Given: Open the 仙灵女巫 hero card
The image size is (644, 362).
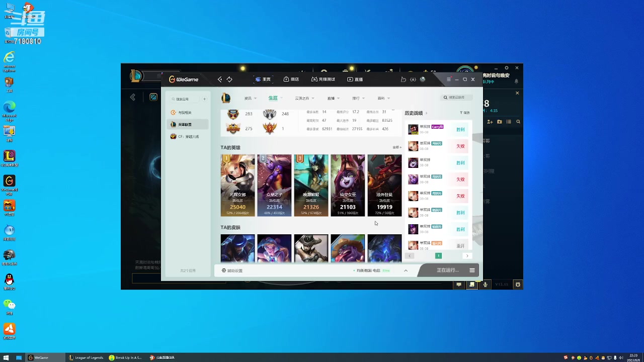Looking at the screenshot, I should point(348,186).
